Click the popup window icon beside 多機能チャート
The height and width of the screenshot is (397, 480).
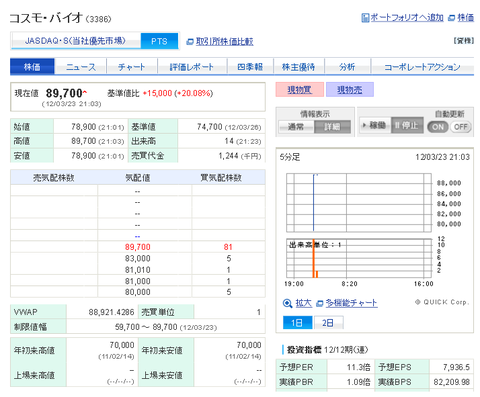pos(320,303)
